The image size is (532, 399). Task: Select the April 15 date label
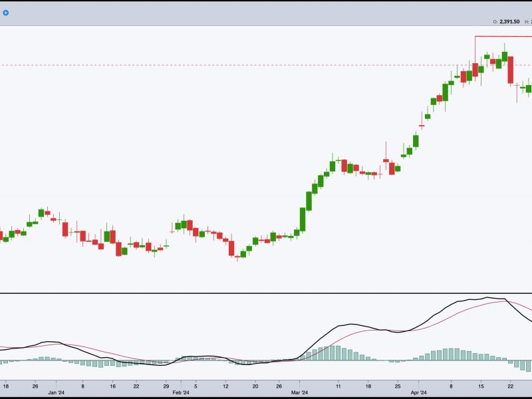pos(481,386)
